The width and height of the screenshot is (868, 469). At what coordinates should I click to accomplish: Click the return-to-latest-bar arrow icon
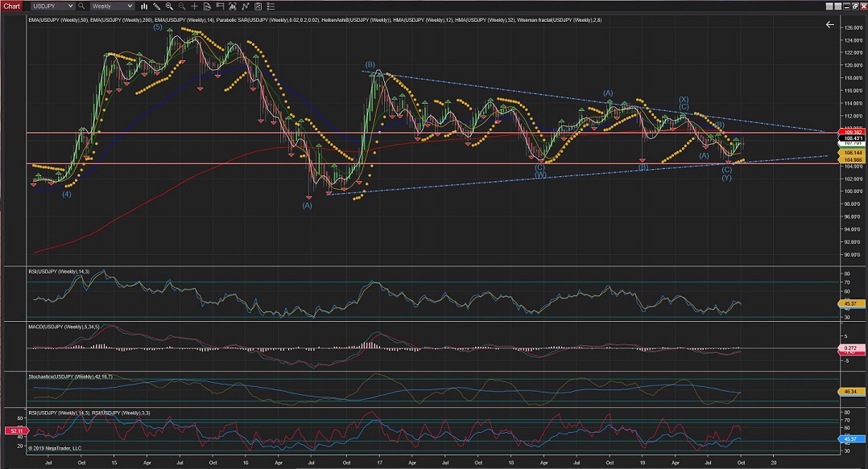tap(829, 24)
